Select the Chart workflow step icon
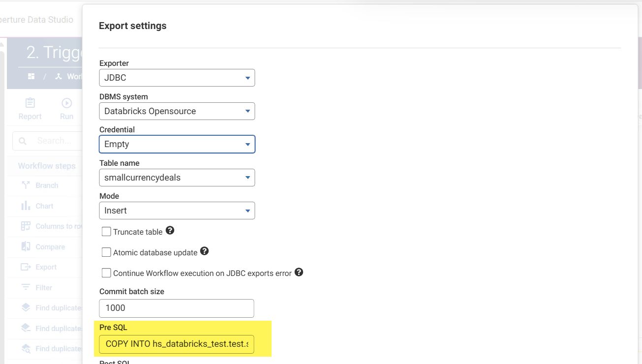 [x=26, y=206]
